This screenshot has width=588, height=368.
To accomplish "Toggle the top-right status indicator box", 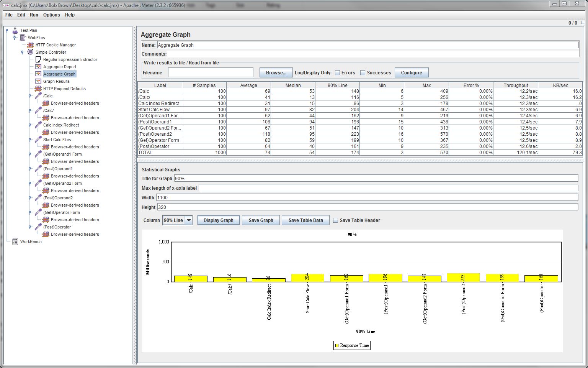I will coord(583,23).
